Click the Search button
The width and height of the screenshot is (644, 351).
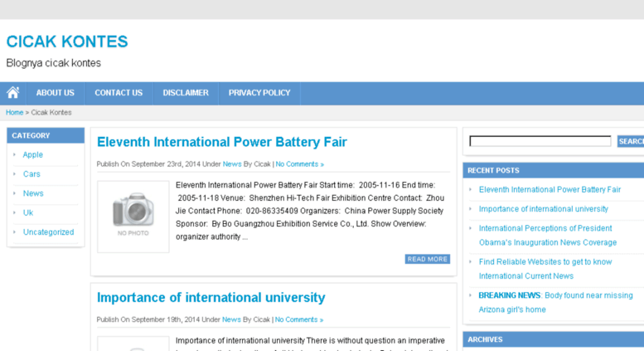click(x=631, y=141)
